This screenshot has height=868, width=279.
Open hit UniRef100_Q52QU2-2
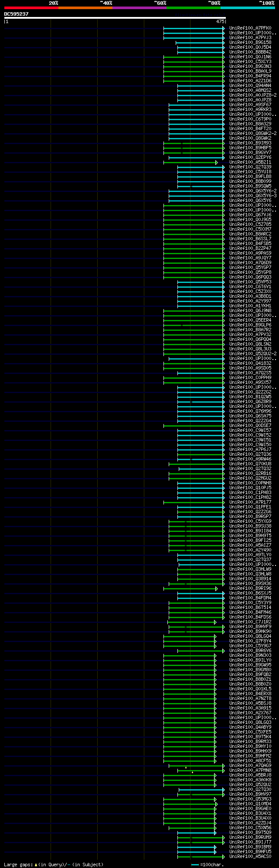point(253,354)
